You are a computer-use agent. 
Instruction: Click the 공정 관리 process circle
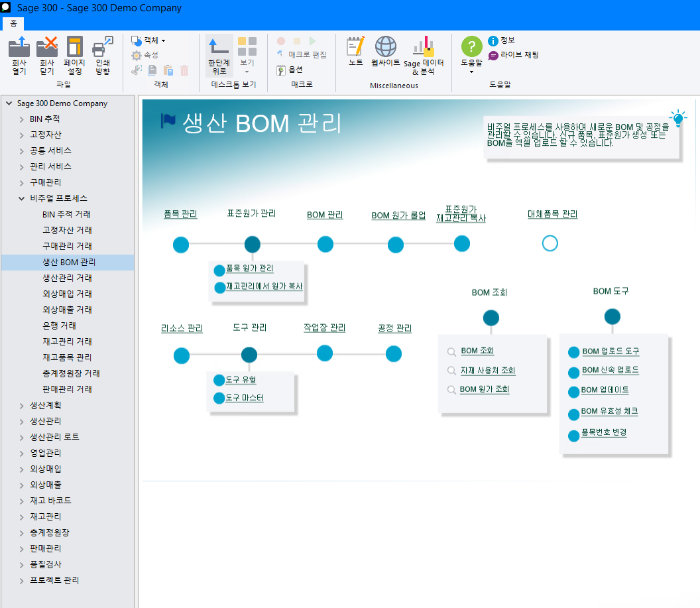[393, 353]
